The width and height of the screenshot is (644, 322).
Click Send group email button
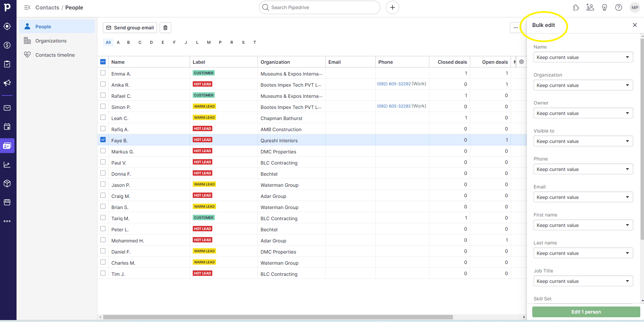coord(130,28)
